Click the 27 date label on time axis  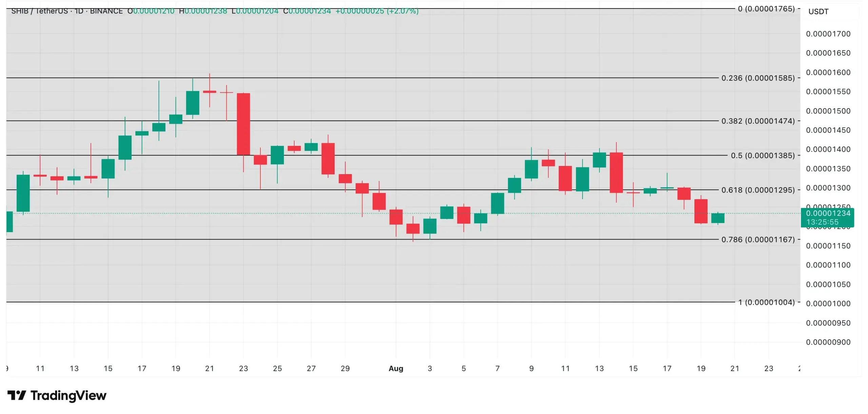click(311, 369)
